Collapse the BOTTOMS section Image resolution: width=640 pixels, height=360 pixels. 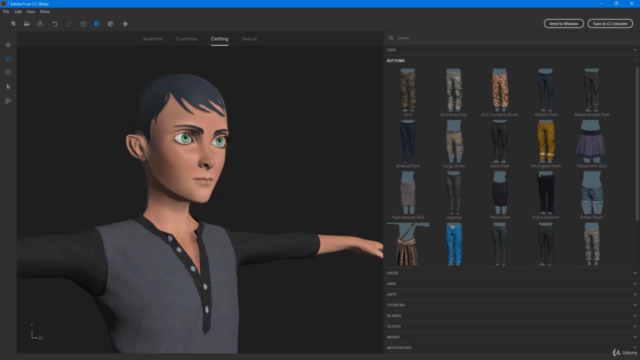point(511,60)
